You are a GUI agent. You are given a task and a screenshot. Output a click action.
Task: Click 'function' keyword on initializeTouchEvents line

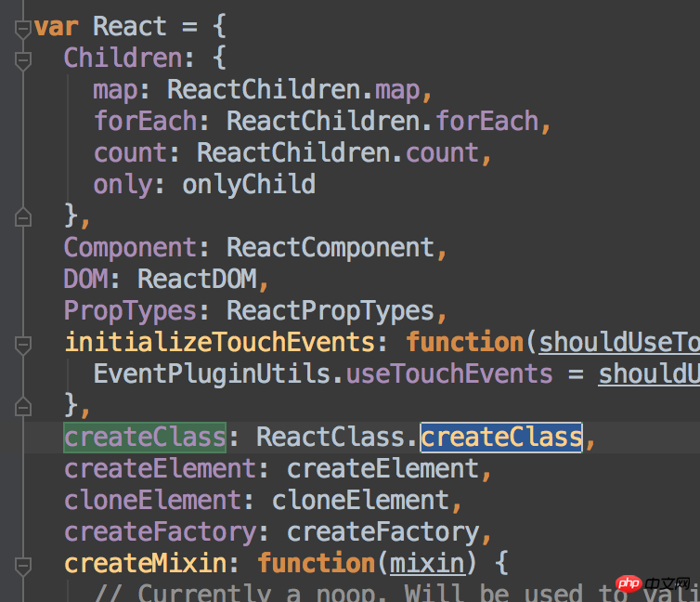click(465, 343)
